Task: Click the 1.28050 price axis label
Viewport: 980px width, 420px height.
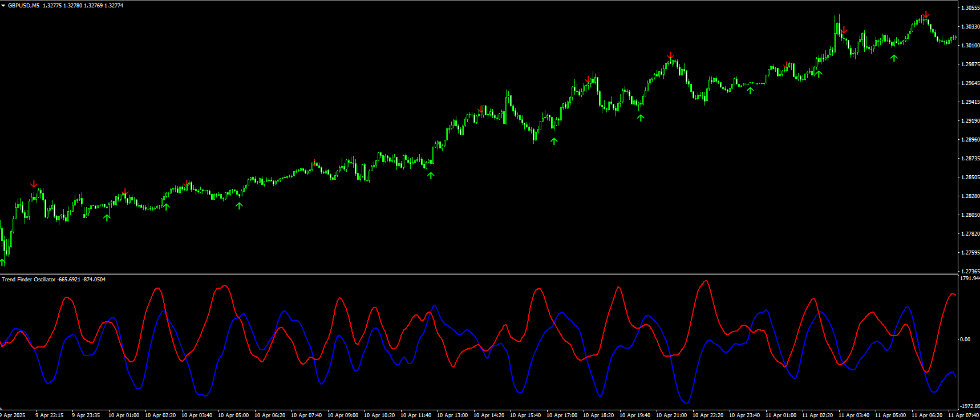Action: pyautogui.click(x=970, y=215)
